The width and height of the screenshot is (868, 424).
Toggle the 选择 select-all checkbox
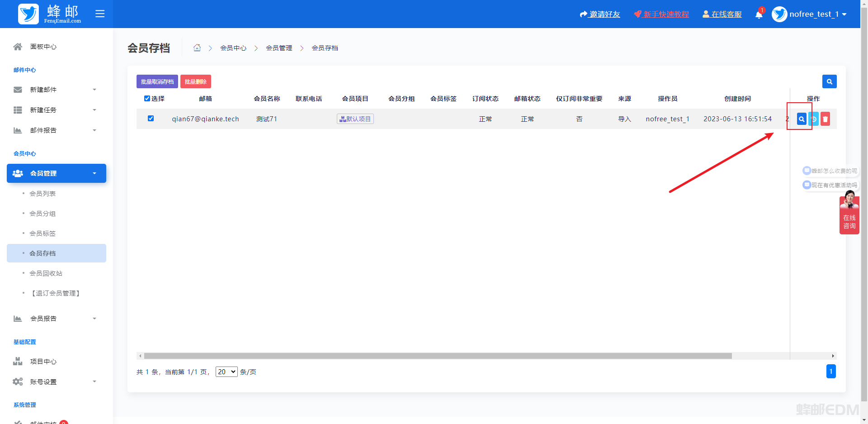pyautogui.click(x=147, y=98)
